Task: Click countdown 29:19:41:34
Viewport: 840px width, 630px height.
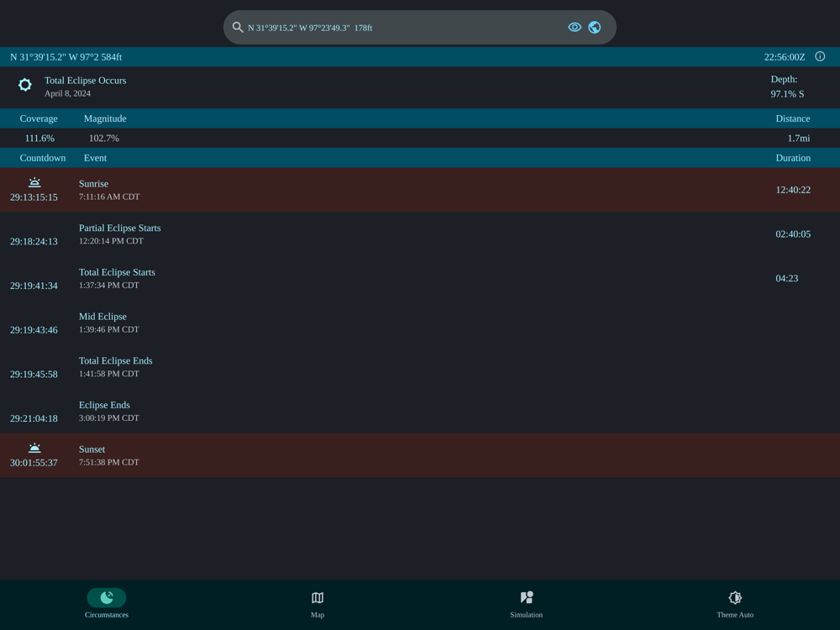Action: 34,286
